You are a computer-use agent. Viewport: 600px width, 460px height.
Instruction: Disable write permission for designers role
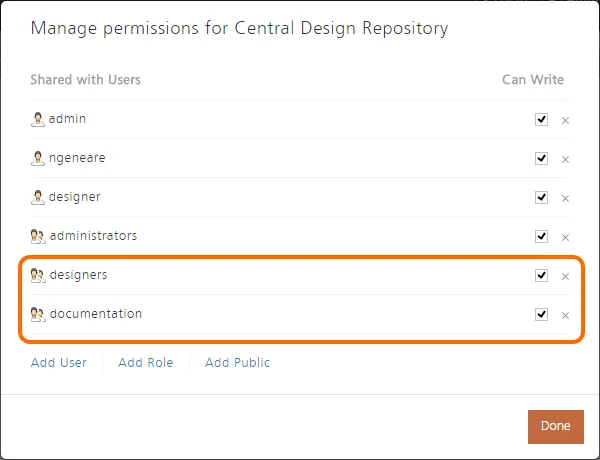click(541, 276)
